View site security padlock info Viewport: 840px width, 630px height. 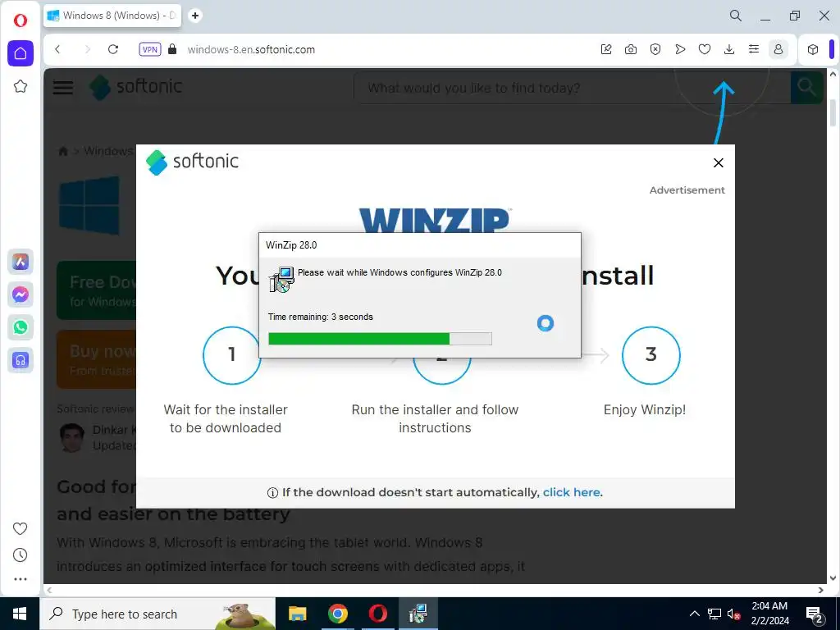click(172, 49)
